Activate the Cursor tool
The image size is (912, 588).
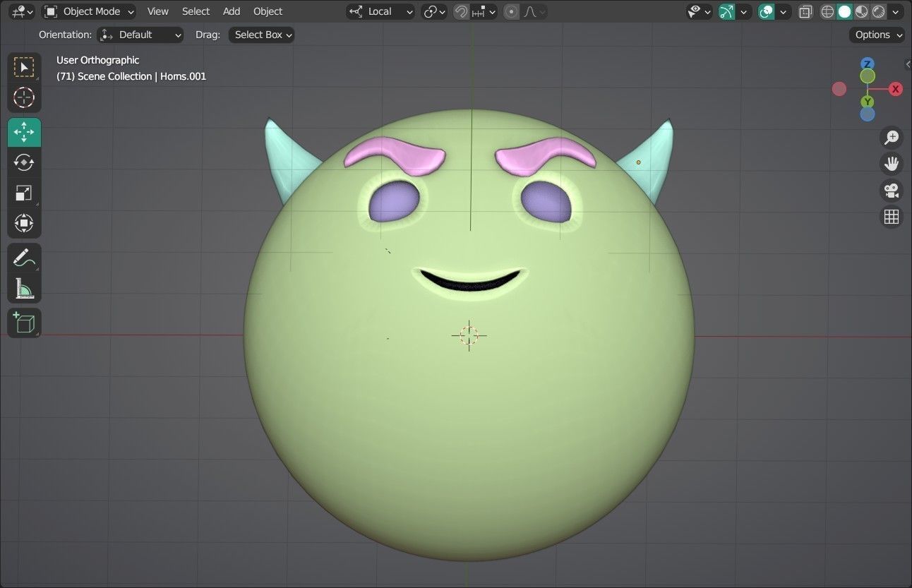[24, 97]
